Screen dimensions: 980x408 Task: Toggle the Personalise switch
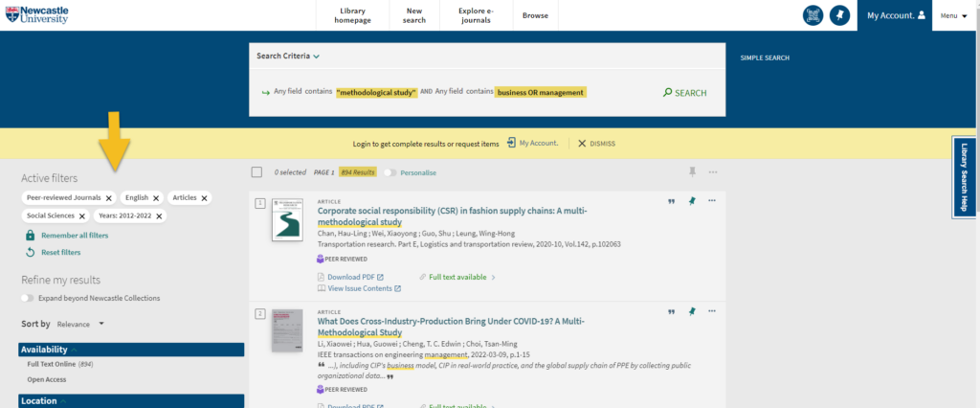[390, 172]
